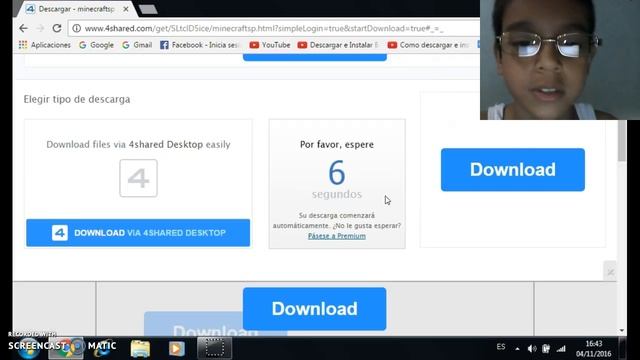Click the large Download button on the right
The width and height of the screenshot is (640, 360).
(513, 169)
